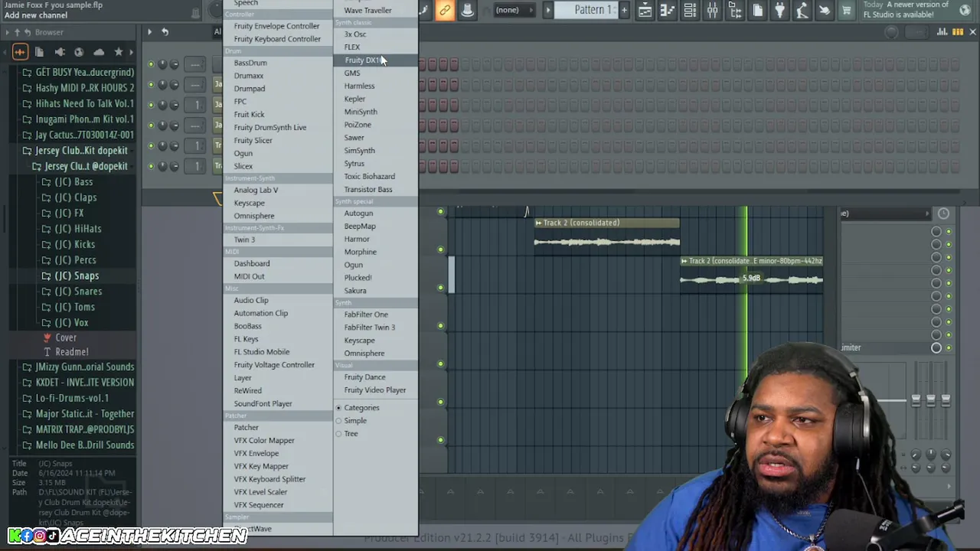This screenshot has width=980, height=551.
Task: Click leftmost mixer fader handle
Action: [x=916, y=399]
